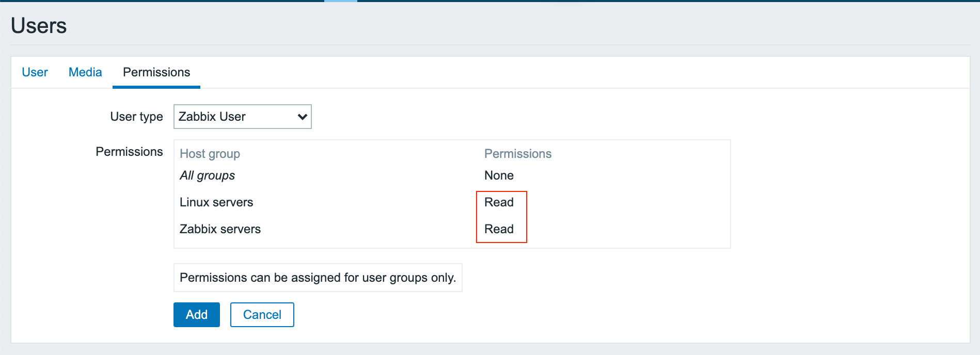980x355 pixels.
Task: Click the User type field label
Action: pos(136,117)
